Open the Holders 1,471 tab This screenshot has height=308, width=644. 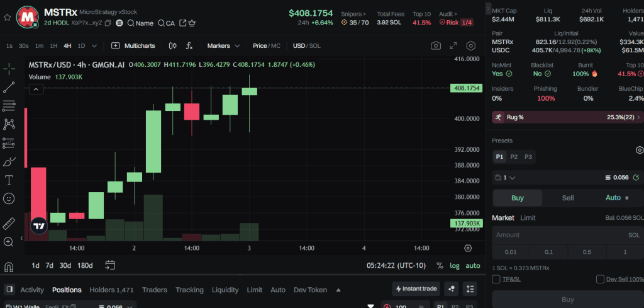click(x=111, y=290)
